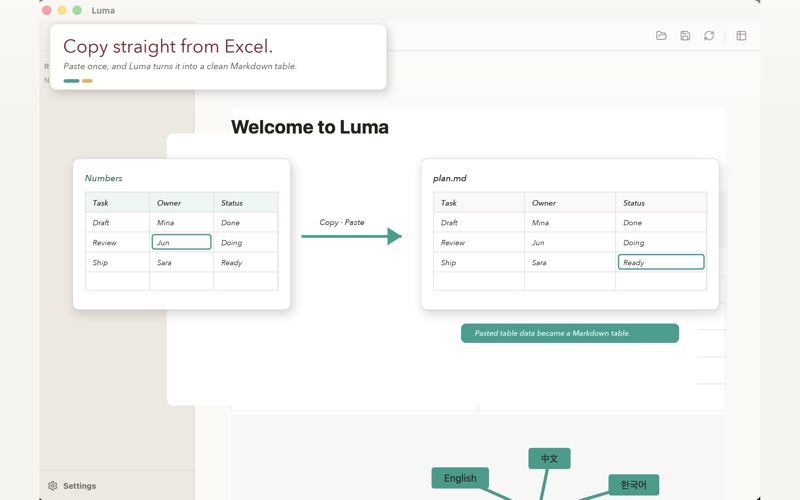Click the 'plan.md' card title
The width and height of the screenshot is (800, 500).
pos(449,178)
